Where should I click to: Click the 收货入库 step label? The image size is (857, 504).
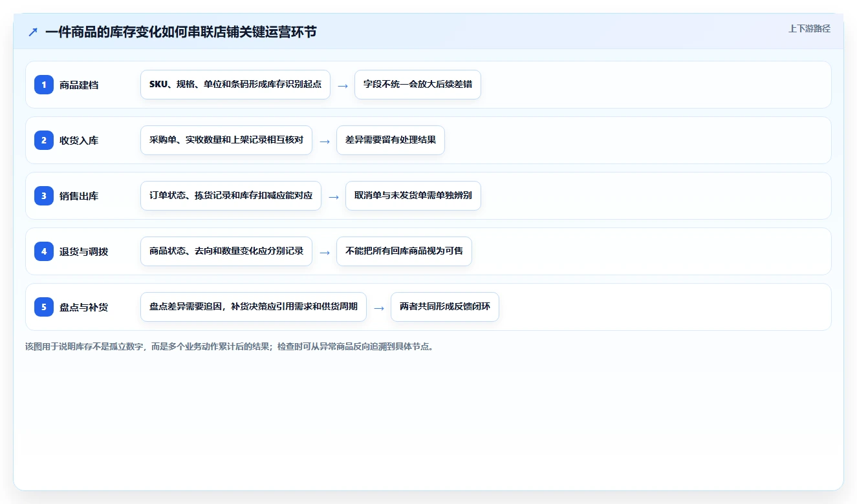pos(79,141)
